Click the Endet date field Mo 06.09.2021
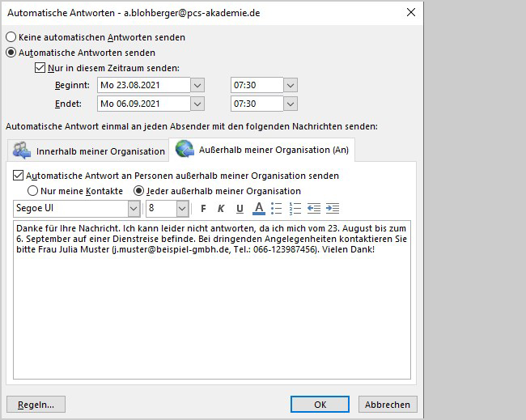The width and height of the screenshot is (526, 420). (x=144, y=104)
